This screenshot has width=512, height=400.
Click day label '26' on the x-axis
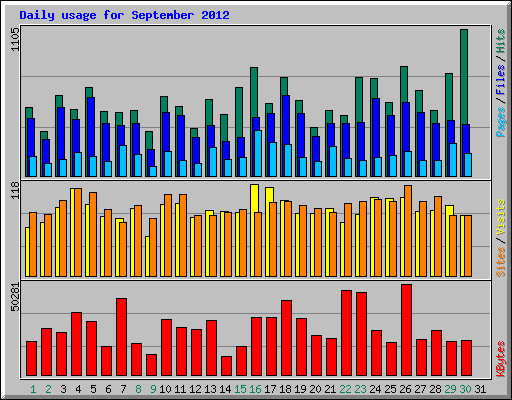click(405, 389)
